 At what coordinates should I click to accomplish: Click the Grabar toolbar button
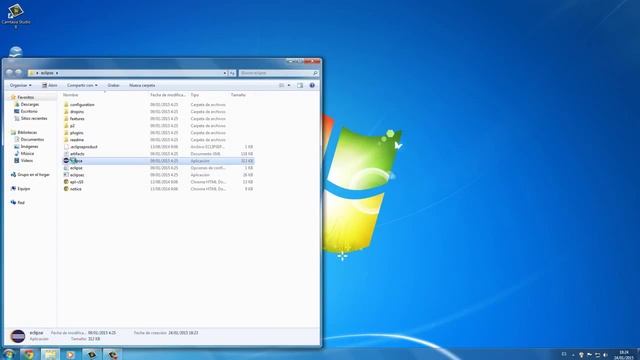pos(113,85)
